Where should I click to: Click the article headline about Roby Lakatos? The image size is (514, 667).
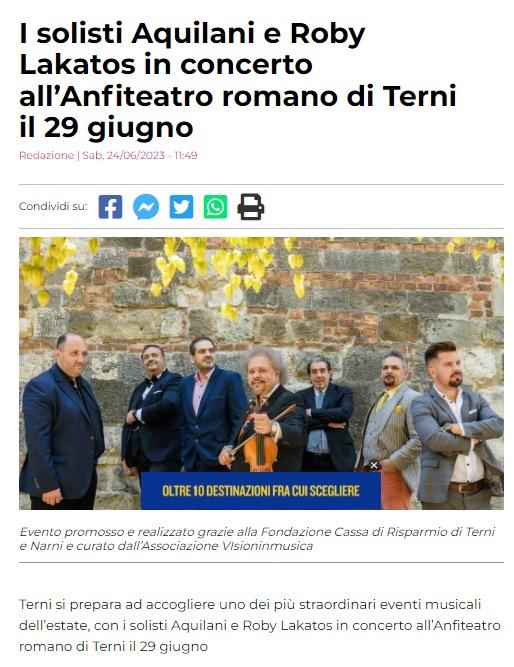[238, 80]
